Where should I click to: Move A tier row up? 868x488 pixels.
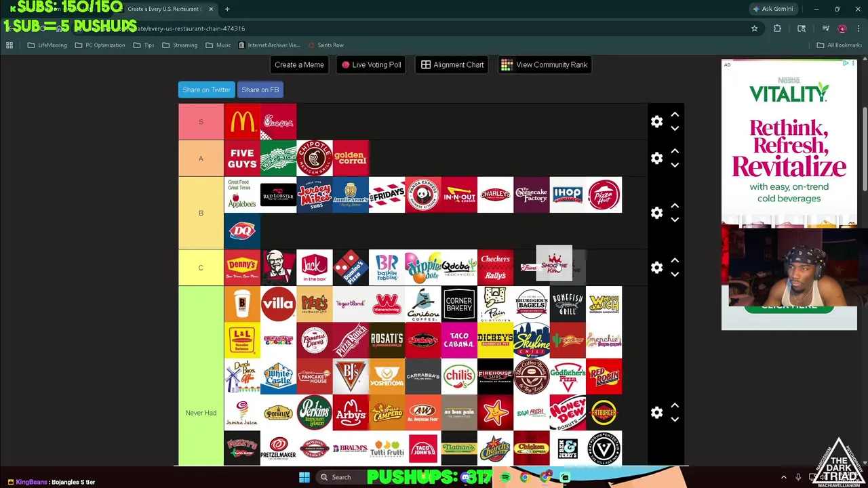pos(675,151)
